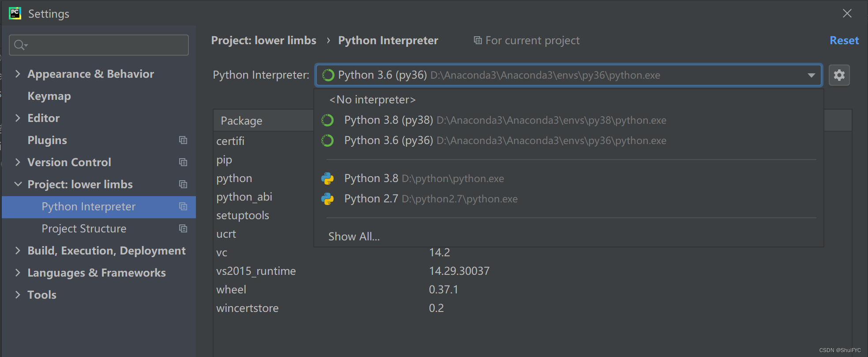The height and width of the screenshot is (357, 868).
Task: Click the Package column header
Action: click(x=263, y=121)
